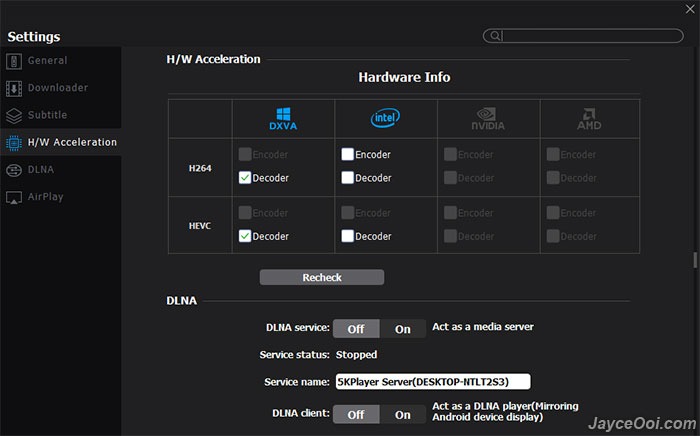Go to Subtitle settings

point(61,115)
